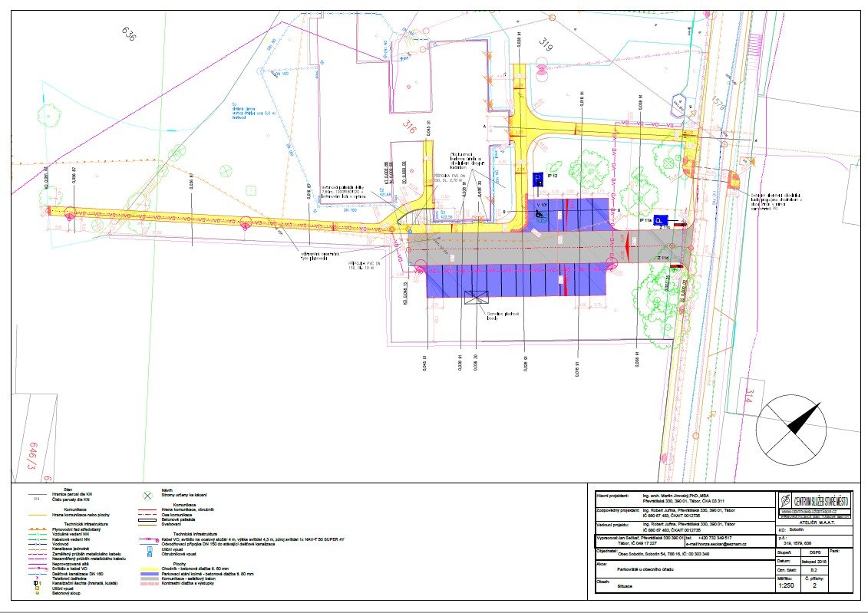
Task: Click the 1:250 scale value in title block
Action: [x=786, y=585]
